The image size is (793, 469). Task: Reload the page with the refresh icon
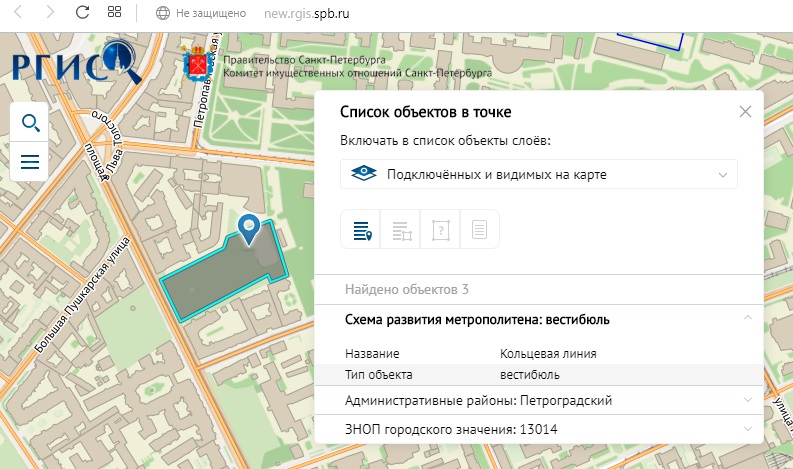coord(83,14)
